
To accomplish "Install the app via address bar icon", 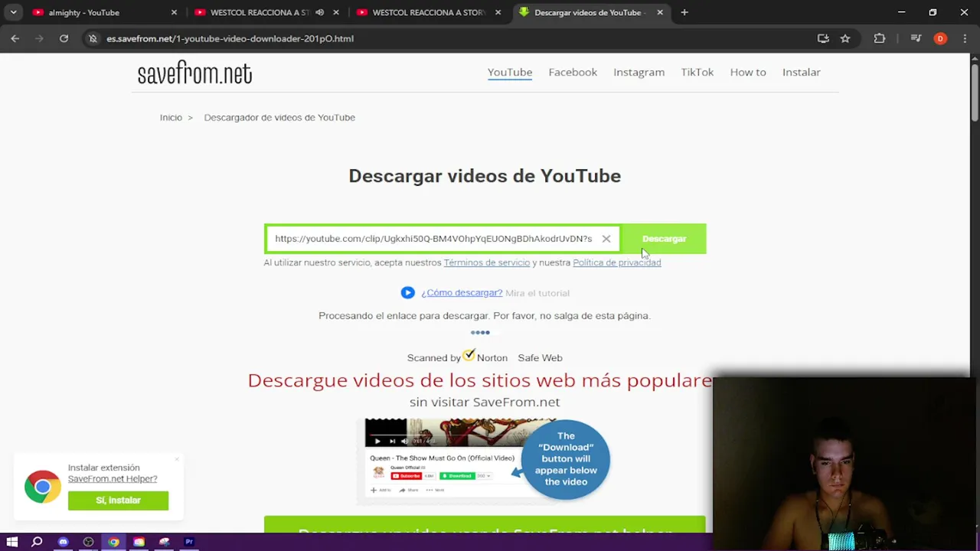I will point(823,38).
